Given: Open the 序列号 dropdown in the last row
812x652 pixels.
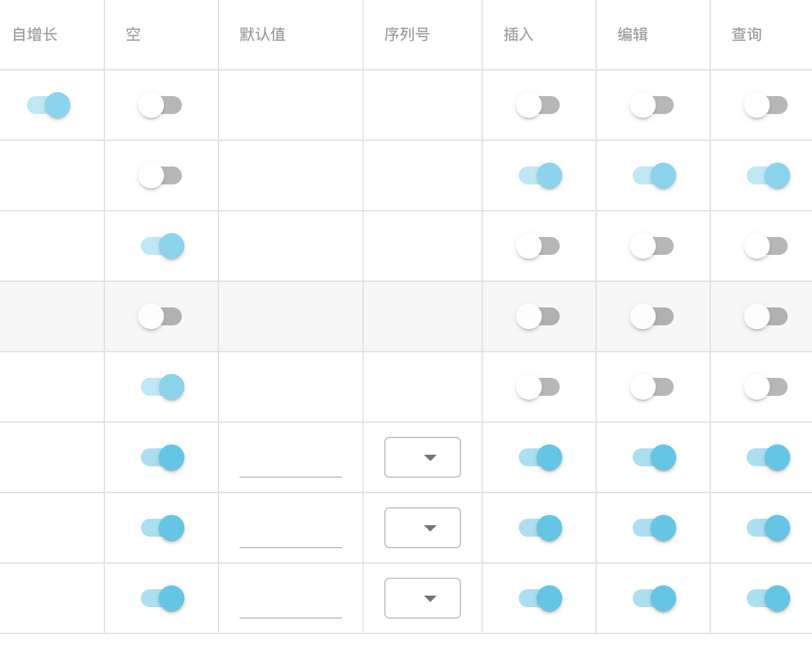Looking at the screenshot, I should [422, 598].
